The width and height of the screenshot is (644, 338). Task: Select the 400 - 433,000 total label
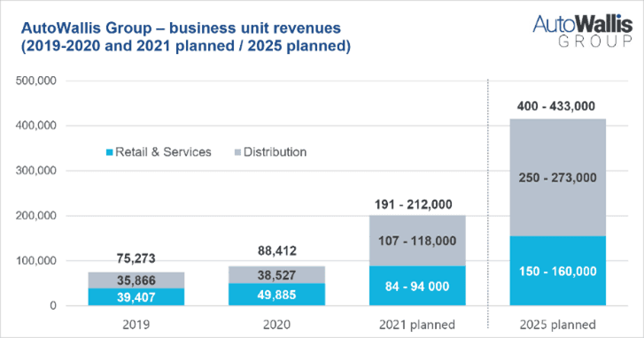point(556,106)
